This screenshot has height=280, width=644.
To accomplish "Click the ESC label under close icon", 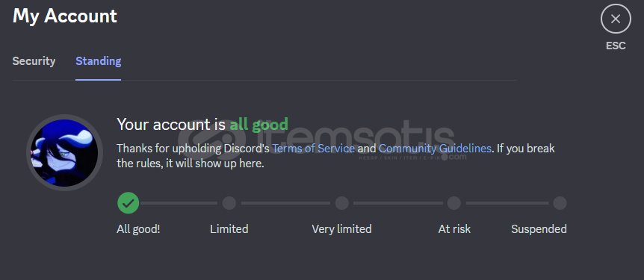I will 616,46.
